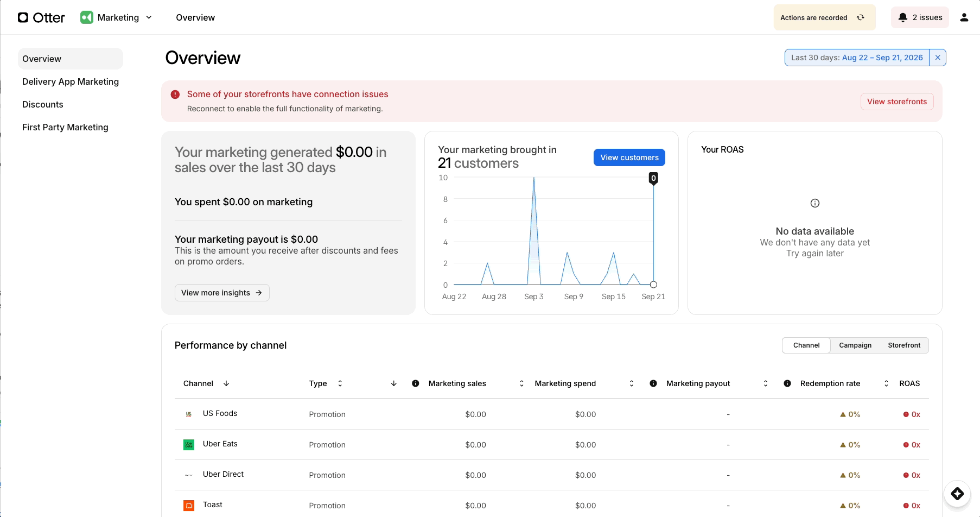Click the US Foods ROAS 0x error icon

906,414
